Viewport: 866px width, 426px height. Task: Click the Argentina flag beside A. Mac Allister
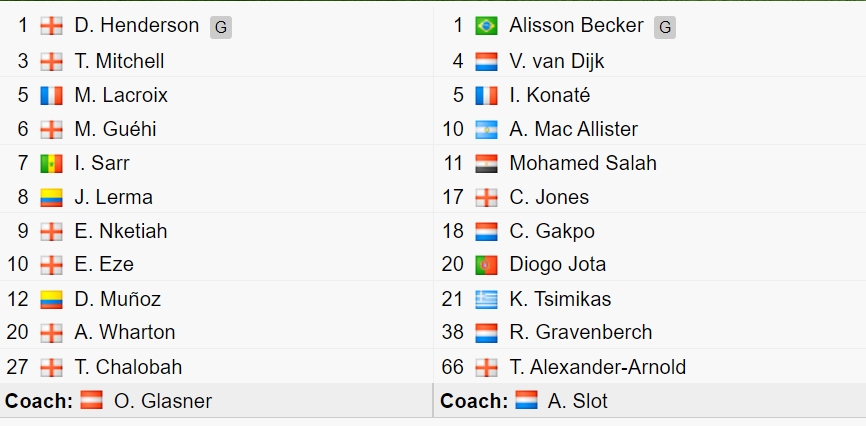pos(486,129)
